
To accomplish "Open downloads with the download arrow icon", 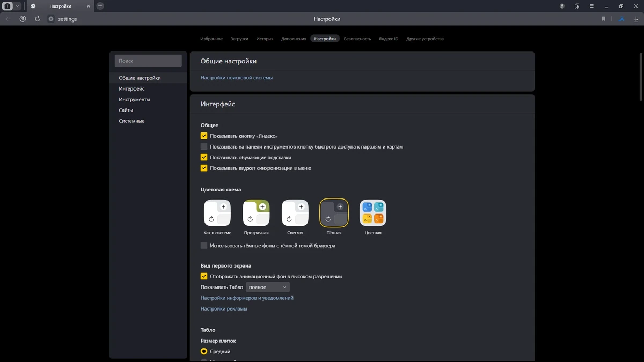I will tap(636, 19).
